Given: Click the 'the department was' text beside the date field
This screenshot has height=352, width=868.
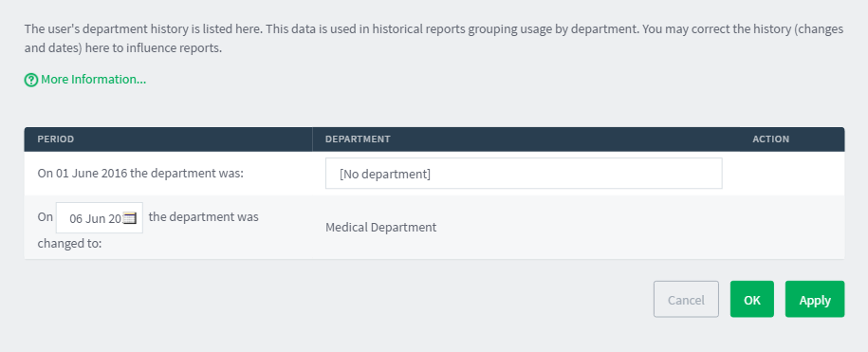Looking at the screenshot, I should click(x=204, y=216).
